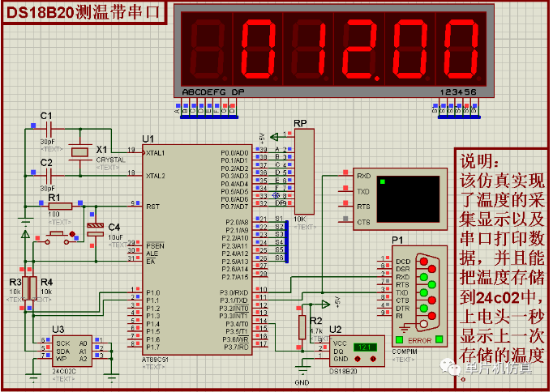Select the U3 24C02C EEPROM chip
Screen dimensions: 553x392
72,352
